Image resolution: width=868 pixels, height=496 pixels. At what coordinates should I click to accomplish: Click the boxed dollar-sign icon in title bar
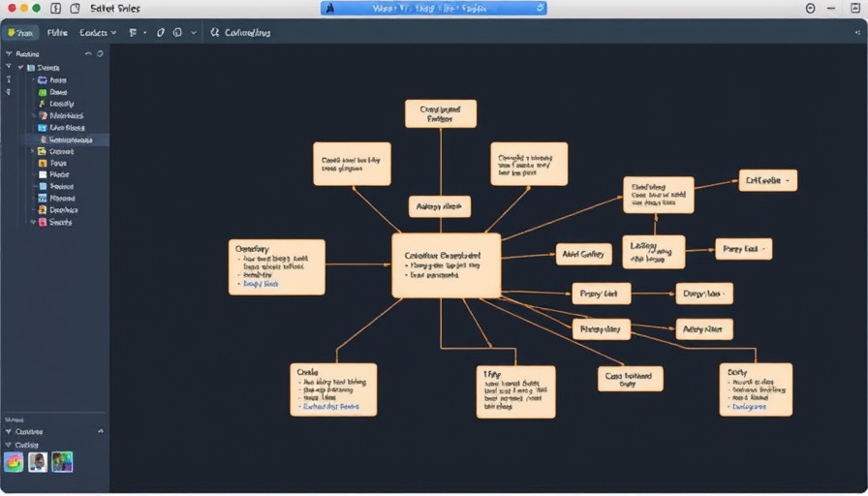click(55, 9)
